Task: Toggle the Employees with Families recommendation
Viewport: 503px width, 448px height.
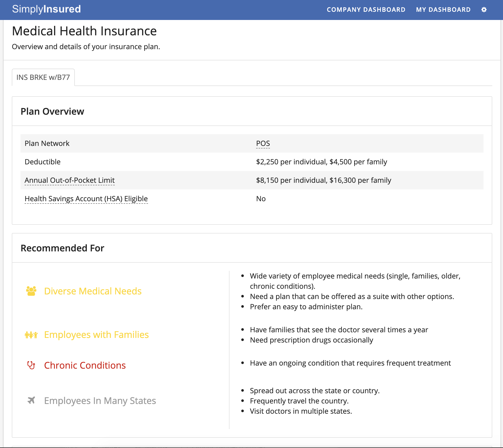Action: tap(96, 334)
